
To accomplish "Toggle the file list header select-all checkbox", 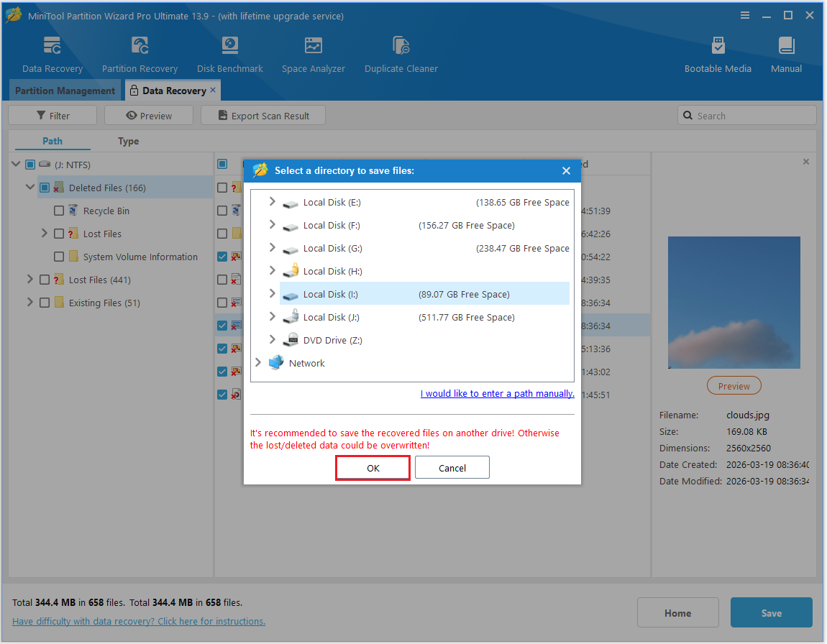I will click(x=223, y=164).
